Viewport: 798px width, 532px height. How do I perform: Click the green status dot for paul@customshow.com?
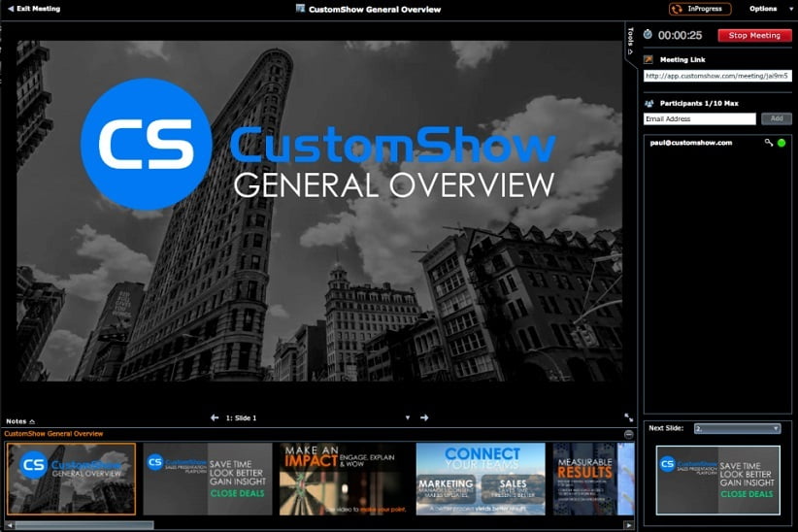coord(781,143)
